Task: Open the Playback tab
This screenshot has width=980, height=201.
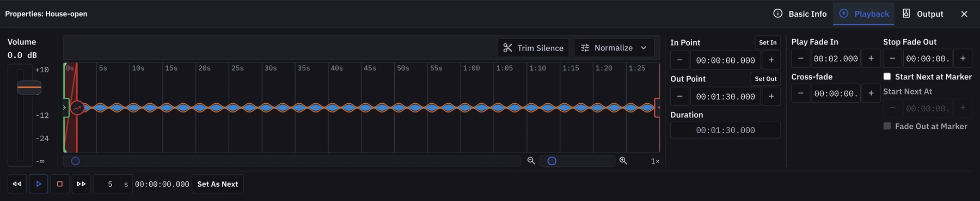Action: [x=863, y=14]
